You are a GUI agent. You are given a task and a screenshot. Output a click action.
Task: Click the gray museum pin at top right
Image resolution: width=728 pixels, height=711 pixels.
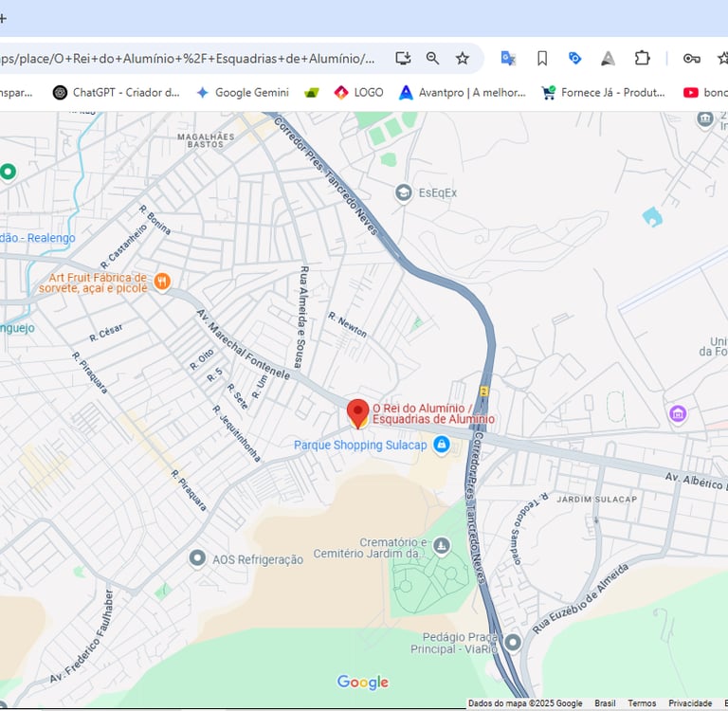point(705,119)
